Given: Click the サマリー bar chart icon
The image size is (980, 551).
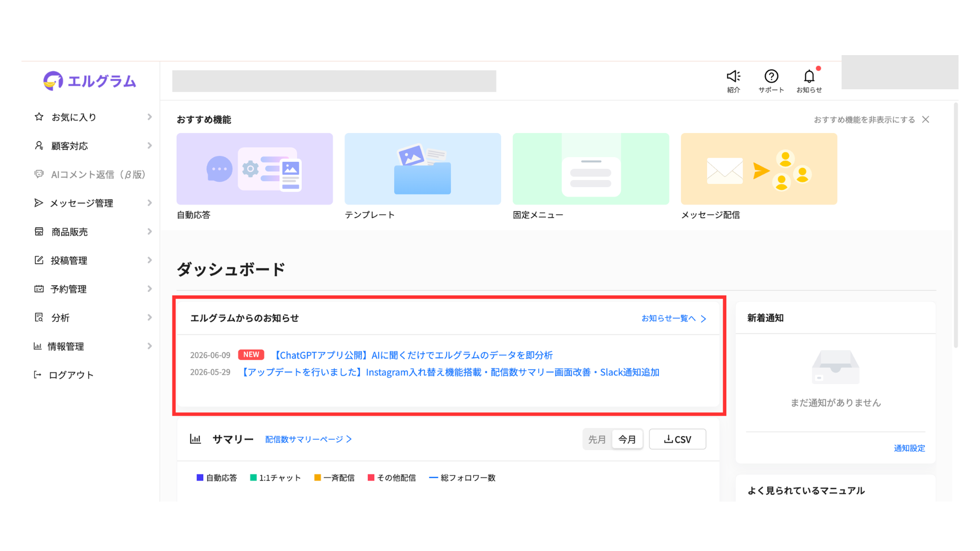Looking at the screenshot, I should pyautogui.click(x=195, y=439).
